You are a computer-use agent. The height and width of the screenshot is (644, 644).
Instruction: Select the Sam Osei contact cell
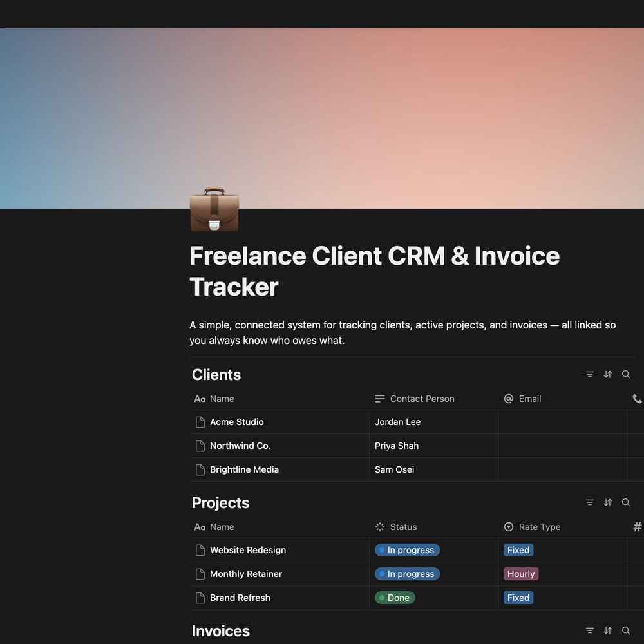(433, 469)
